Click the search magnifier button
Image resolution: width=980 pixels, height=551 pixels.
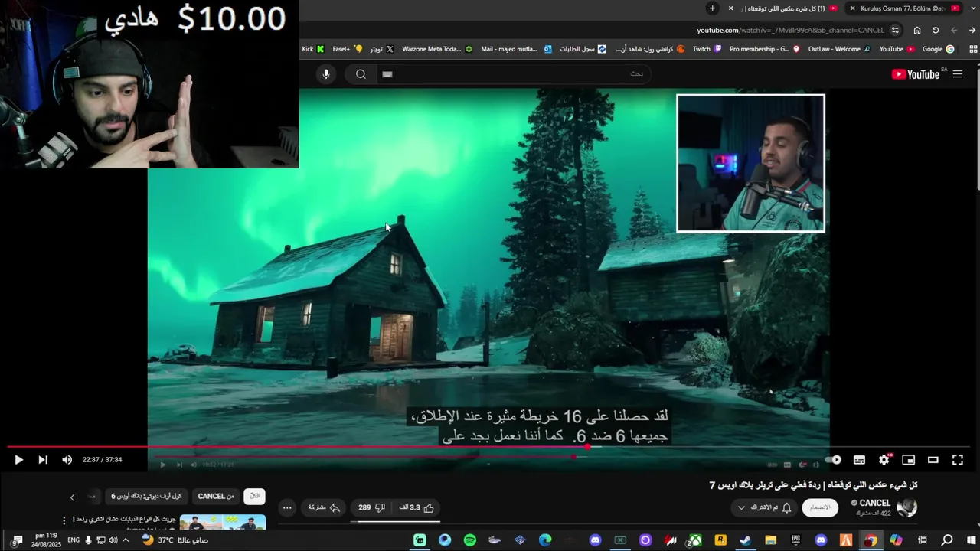361,74
